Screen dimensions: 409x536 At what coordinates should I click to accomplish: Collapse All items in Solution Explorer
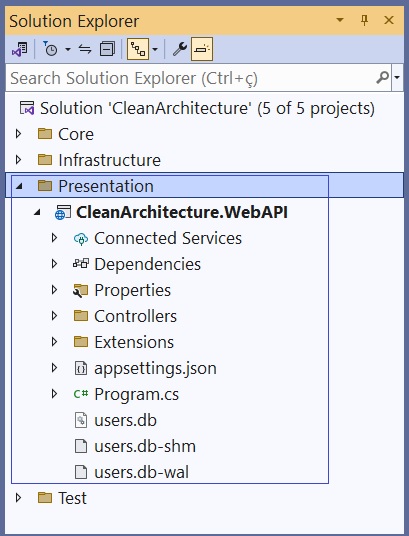pyautogui.click(x=107, y=49)
